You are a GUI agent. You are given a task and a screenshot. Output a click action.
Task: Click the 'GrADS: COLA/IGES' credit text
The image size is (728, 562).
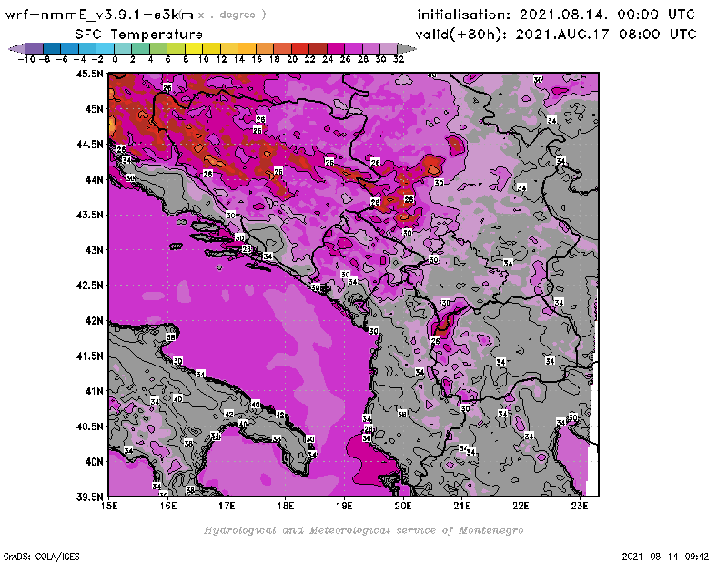click(41, 557)
